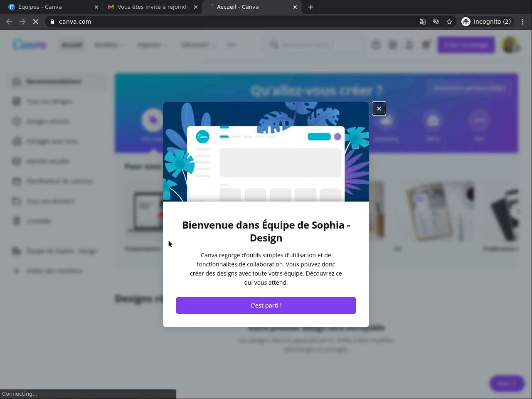Open the translate page icon
This screenshot has height=399, width=532.
click(x=423, y=22)
